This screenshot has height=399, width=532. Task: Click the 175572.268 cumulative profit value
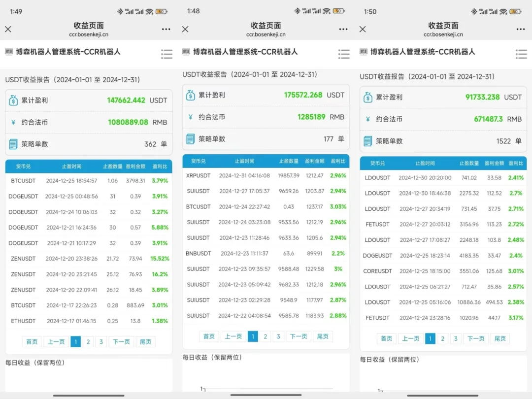(x=303, y=95)
